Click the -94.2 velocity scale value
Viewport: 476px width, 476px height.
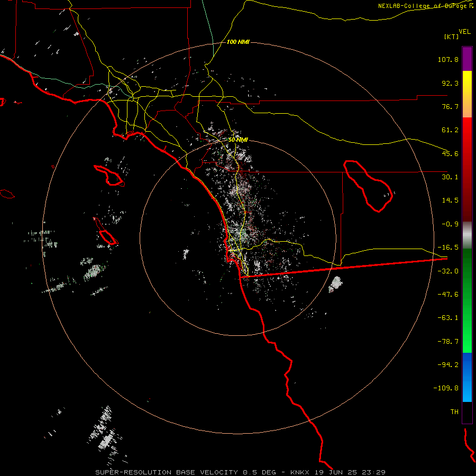448,365
